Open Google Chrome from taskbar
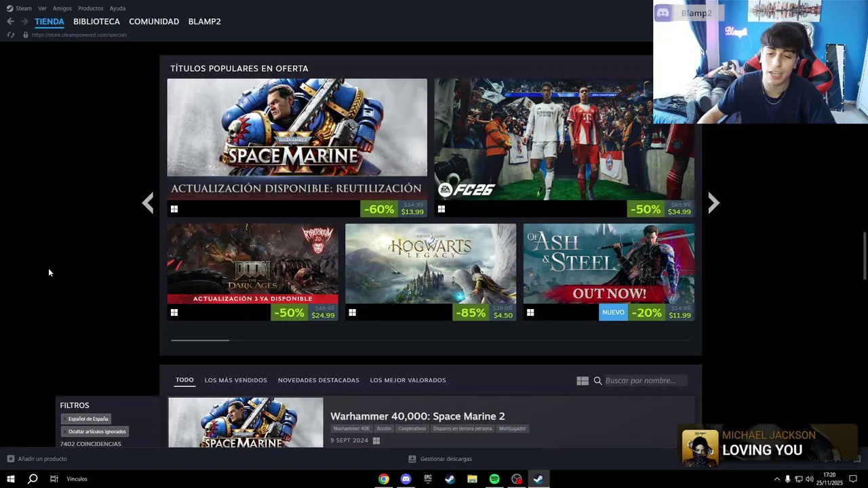 (384, 479)
